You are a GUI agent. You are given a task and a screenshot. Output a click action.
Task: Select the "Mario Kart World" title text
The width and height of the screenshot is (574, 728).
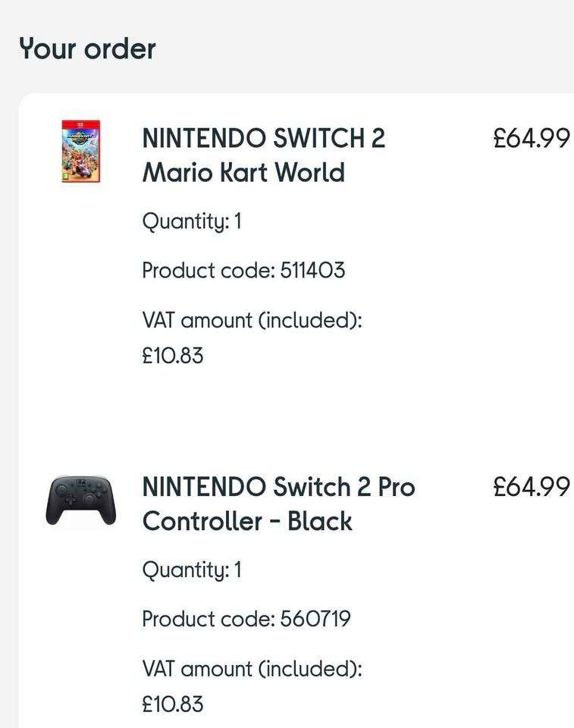243,173
